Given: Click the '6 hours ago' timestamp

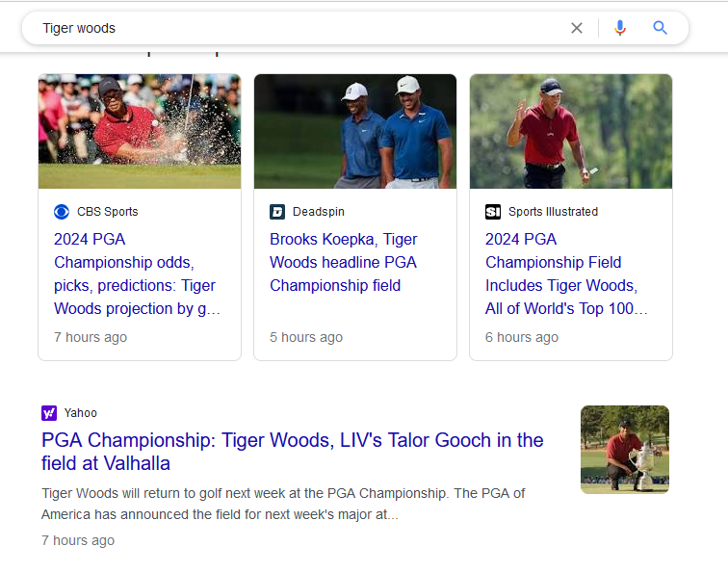Looking at the screenshot, I should 522,337.
